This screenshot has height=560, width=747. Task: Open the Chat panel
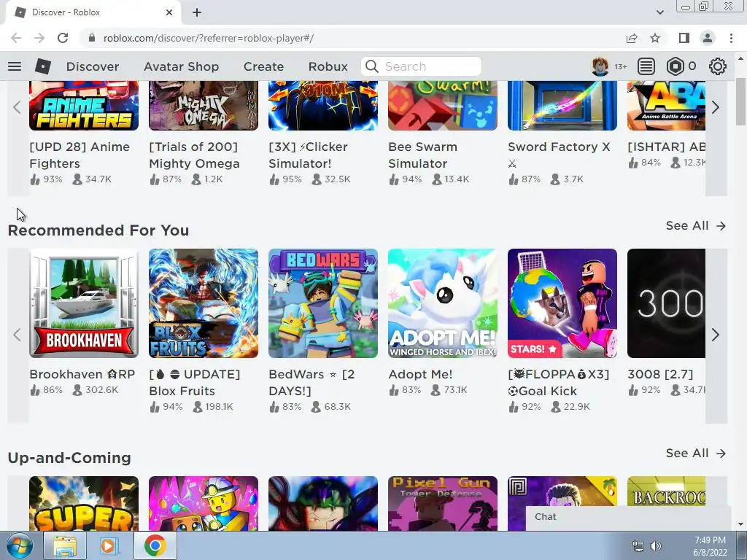coord(628,518)
